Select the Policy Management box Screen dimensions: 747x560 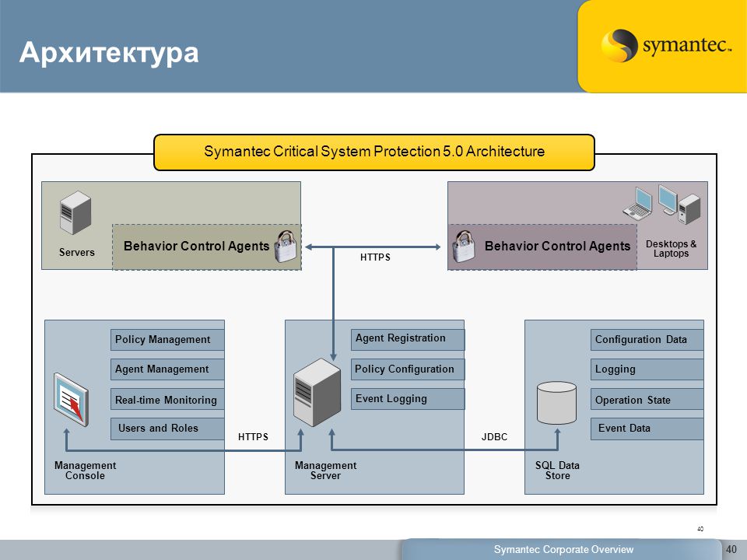point(167,340)
